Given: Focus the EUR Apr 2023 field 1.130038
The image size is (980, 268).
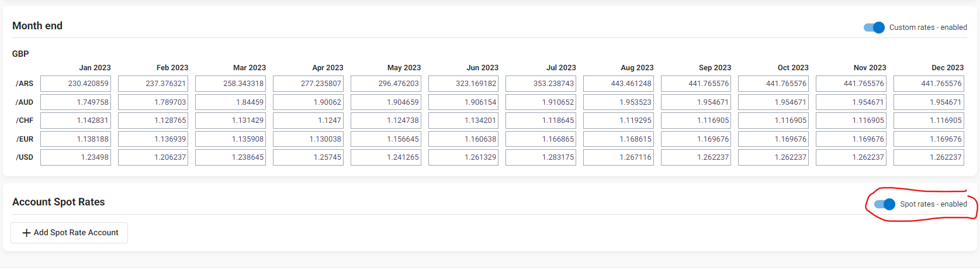Looking at the screenshot, I should [308, 139].
